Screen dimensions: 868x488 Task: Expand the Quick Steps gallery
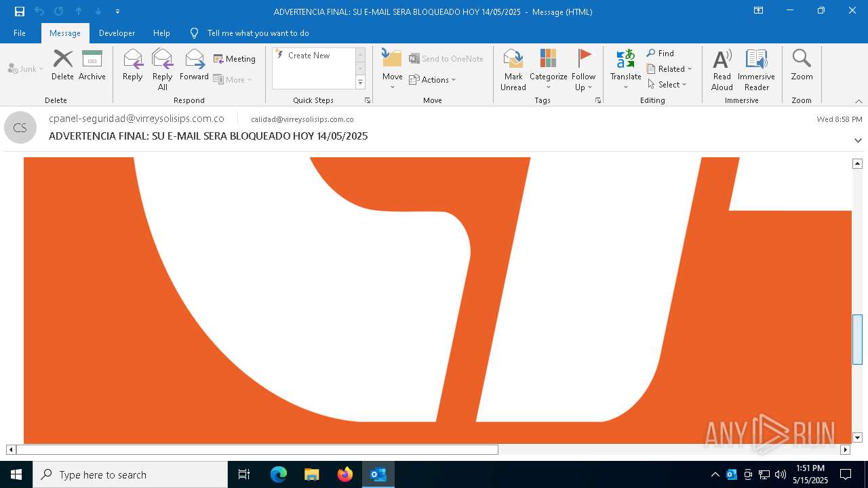pos(361,83)
